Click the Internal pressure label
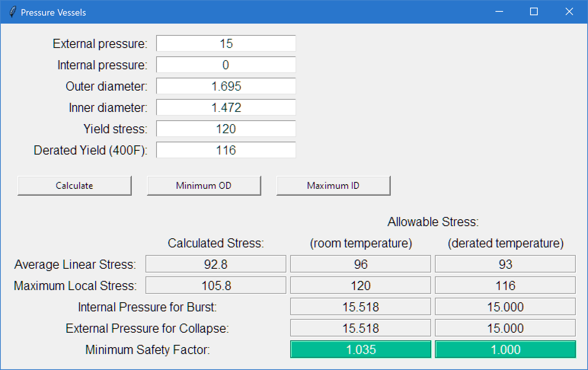This screenshot has height=370, width=588. coord(102,65)
